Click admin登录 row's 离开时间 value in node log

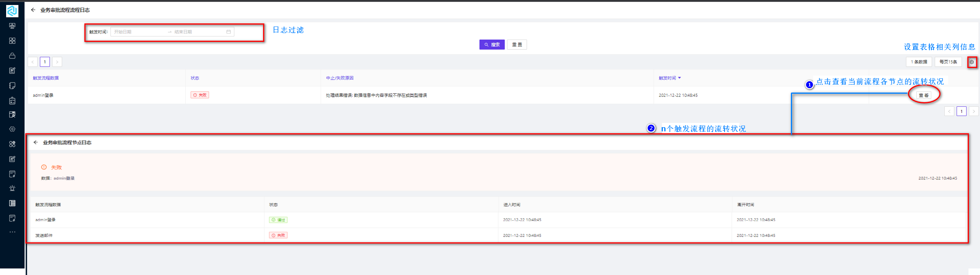[756, 220]
